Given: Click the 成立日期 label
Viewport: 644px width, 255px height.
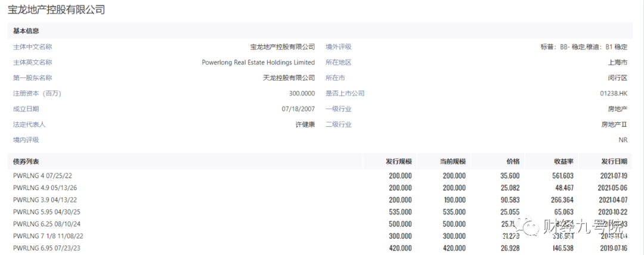Looking at the screenshot, I should pos(26,109).
